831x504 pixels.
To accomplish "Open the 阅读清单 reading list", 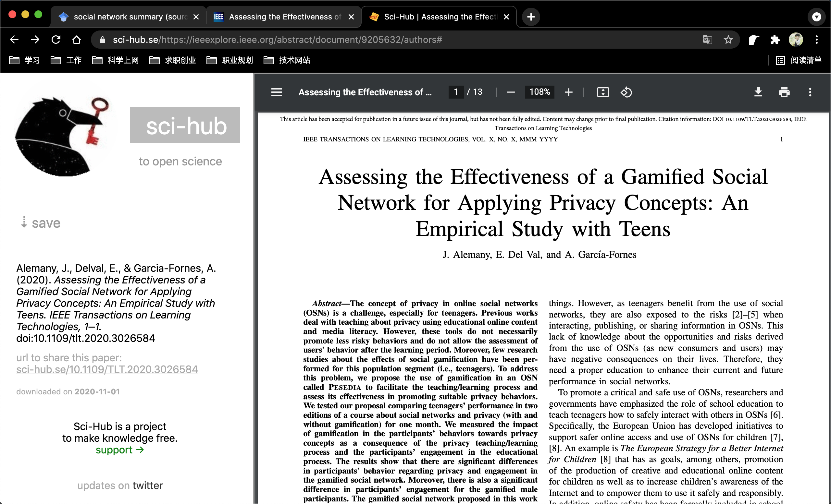I will (x=798, y=60).
